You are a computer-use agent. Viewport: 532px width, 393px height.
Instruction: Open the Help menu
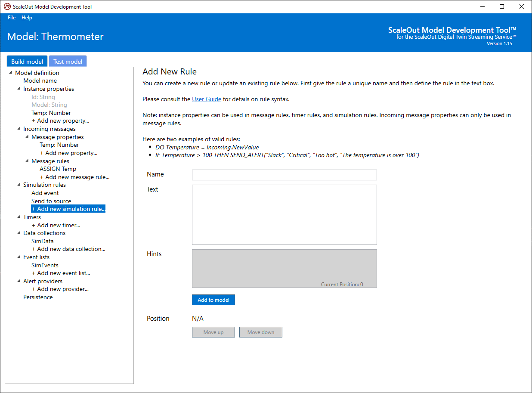(x=27, y=18)
